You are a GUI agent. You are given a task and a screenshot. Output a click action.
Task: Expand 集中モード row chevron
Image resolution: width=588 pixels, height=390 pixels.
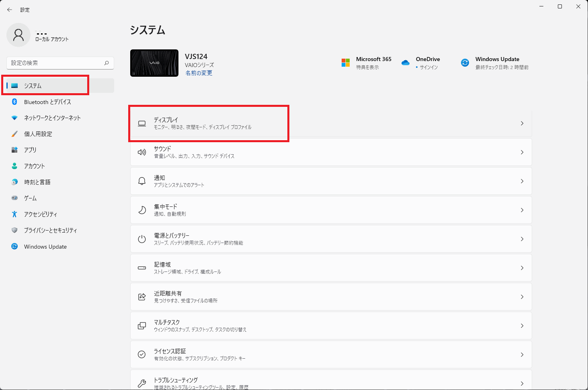[x=522, y=210]
